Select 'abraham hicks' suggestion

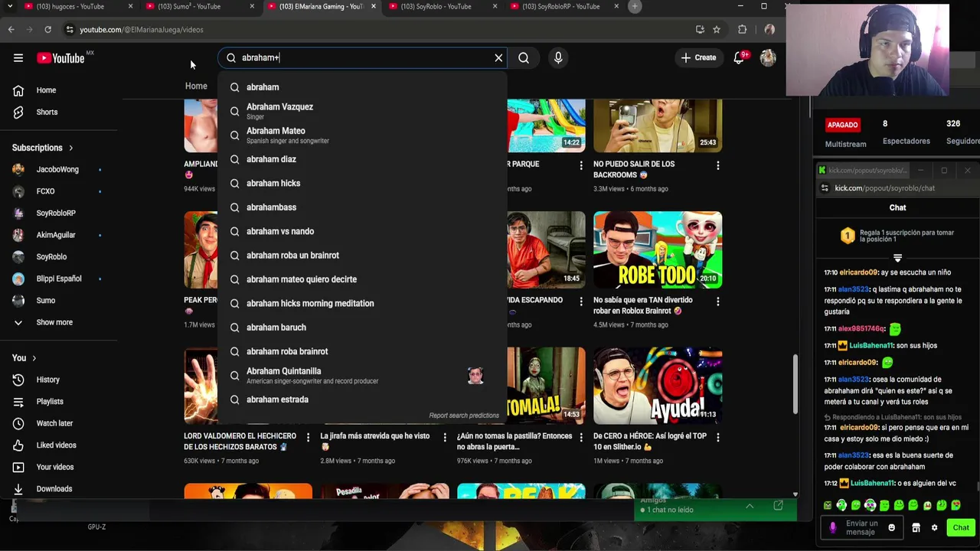coord(362,183)
